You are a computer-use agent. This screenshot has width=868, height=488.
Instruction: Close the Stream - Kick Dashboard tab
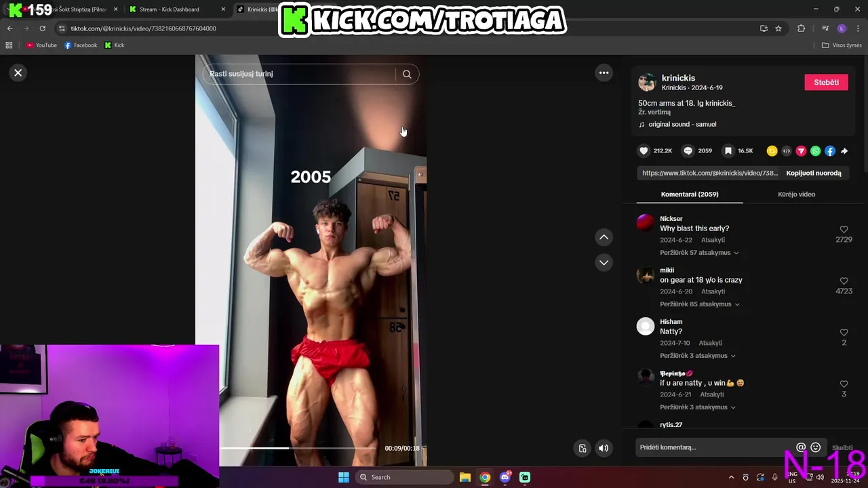(x=223, y=9)
